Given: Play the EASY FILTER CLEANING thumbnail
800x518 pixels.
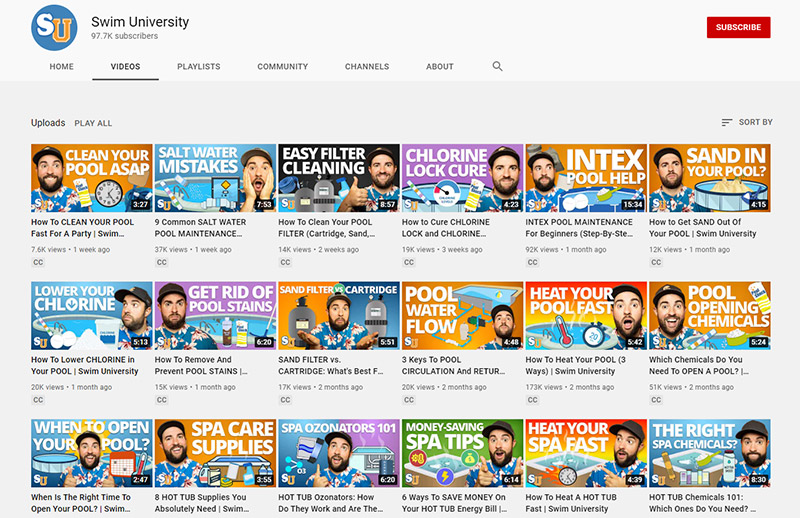Looking at the screenshot, I should tap(339, 178).
